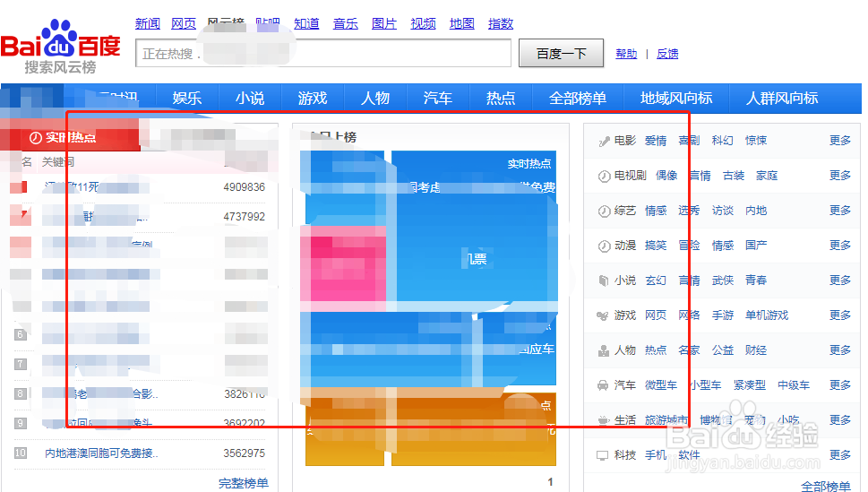Click the search input field
The width and height of the screenshot is (868, 492).
click(x=323, y=53)
